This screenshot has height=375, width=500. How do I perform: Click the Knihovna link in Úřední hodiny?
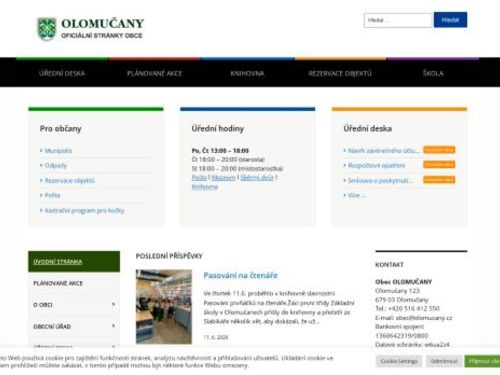coord(205,187)
